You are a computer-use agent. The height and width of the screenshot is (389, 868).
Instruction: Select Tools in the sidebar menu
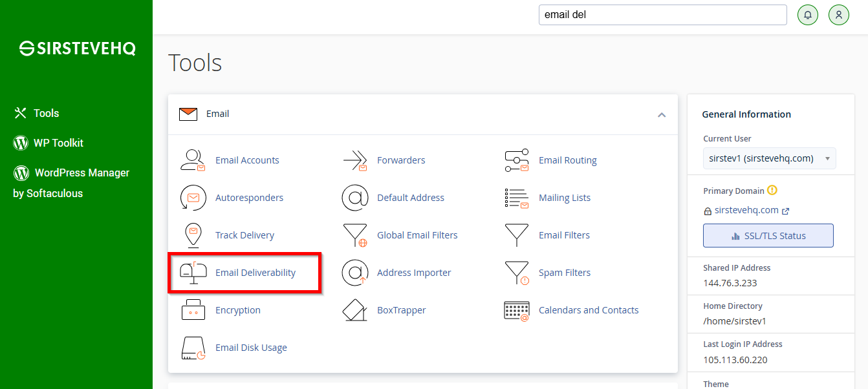pos(46,113)
